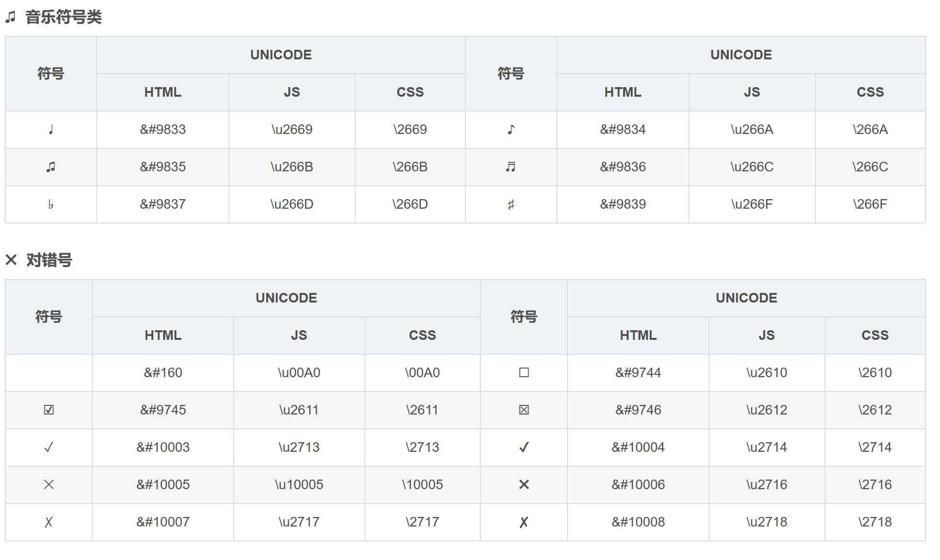
Task: Select the \u2611 JS code cell
Action: click(x=299, y=410)
